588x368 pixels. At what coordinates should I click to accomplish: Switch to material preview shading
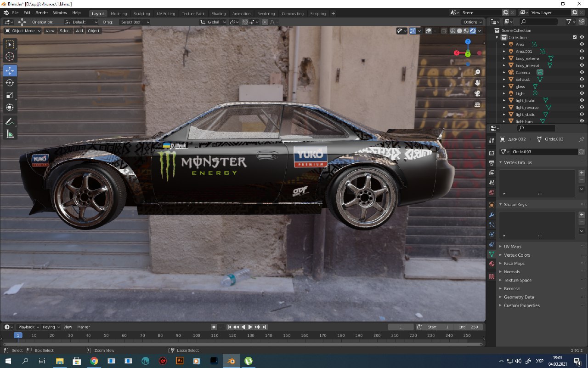[x=466, y=31]
